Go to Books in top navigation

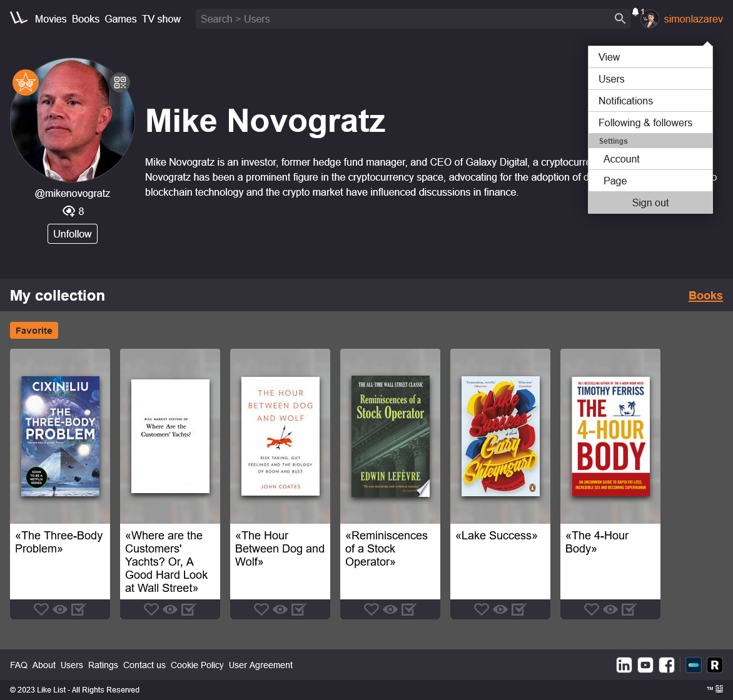(86, 19)
